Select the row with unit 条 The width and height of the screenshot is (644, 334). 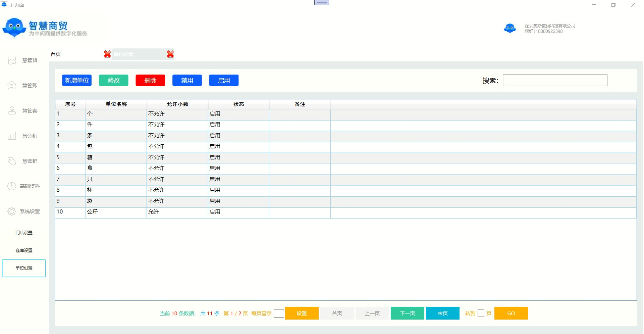(345, 136)
